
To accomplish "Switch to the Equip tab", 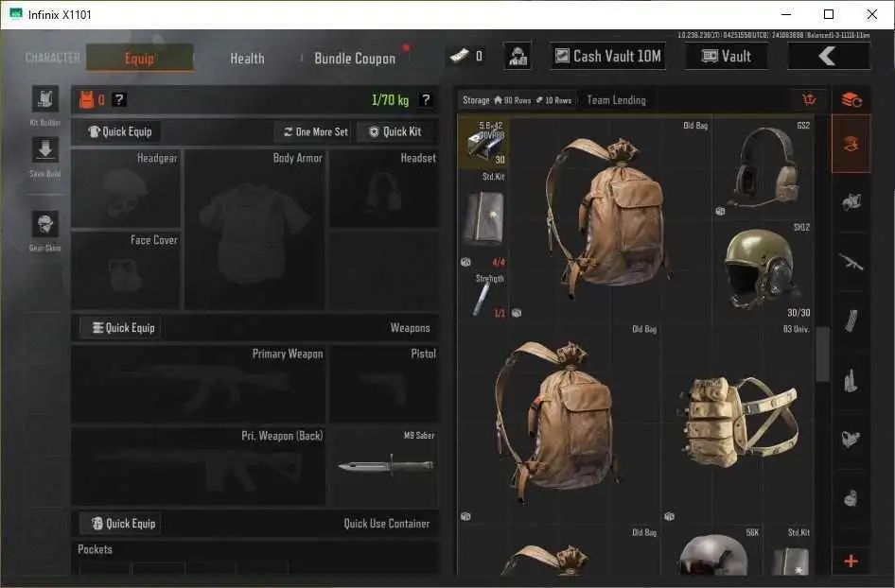I will coord(139,58).
